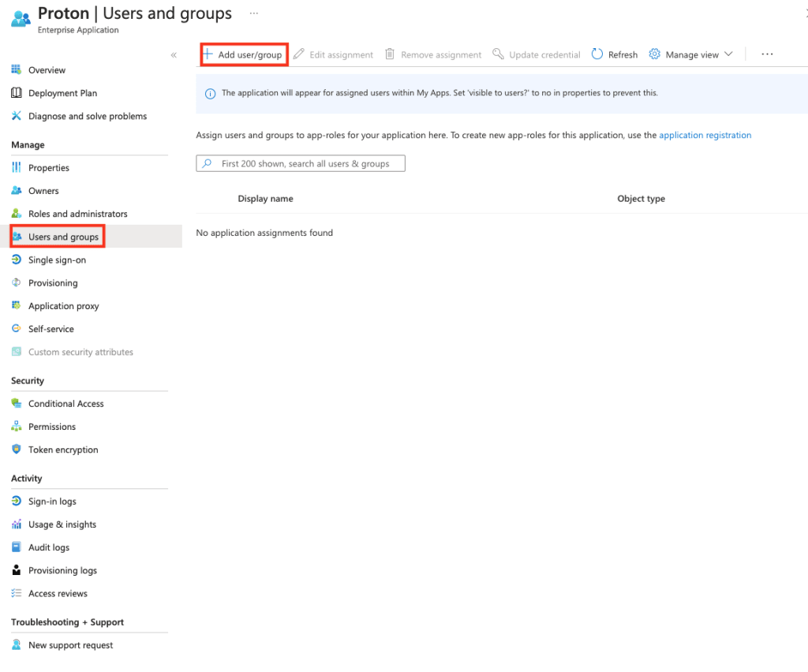Image resolution: width=808 pixels, height=672 pixels.
Task: Click the Audit logs icon
Action: [x=17, y=547]
